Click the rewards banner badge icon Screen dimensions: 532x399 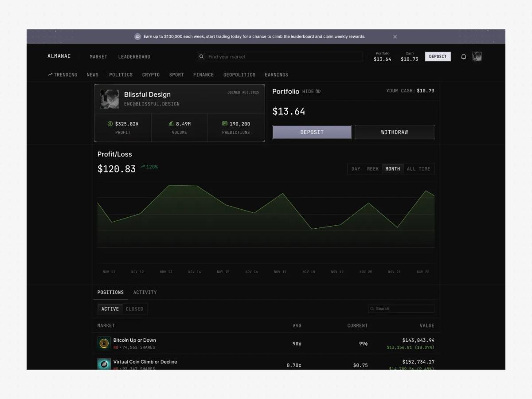137,37
